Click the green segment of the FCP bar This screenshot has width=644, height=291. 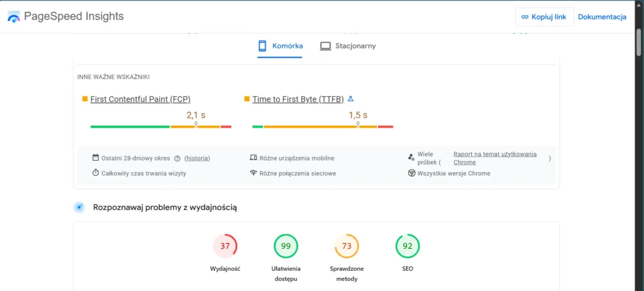130,127
